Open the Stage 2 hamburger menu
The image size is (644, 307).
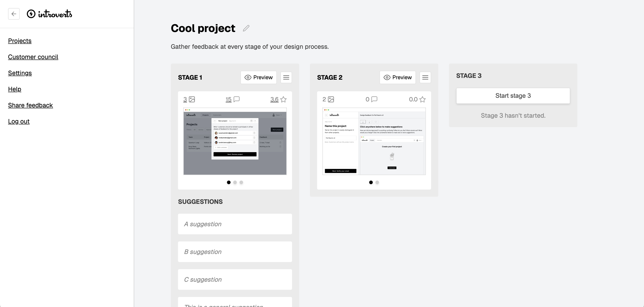[425, 78]
